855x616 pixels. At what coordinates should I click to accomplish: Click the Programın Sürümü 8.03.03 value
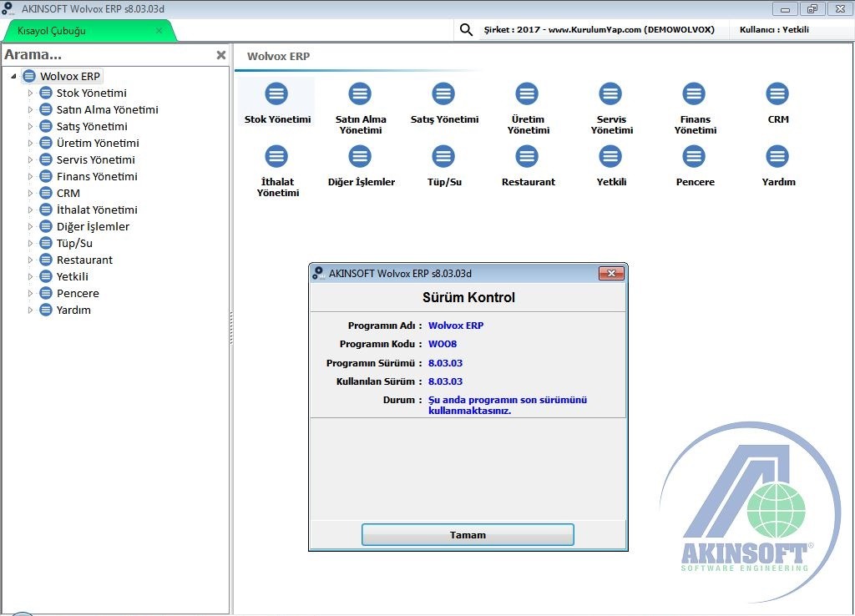pos(446,363)
